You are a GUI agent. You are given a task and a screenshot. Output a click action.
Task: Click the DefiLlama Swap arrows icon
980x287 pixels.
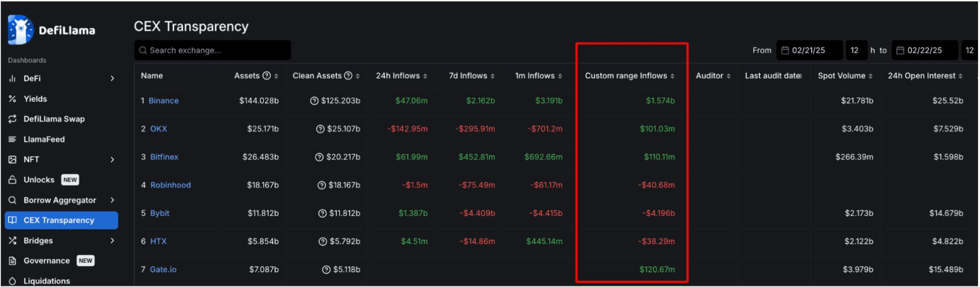click(12, 119)
